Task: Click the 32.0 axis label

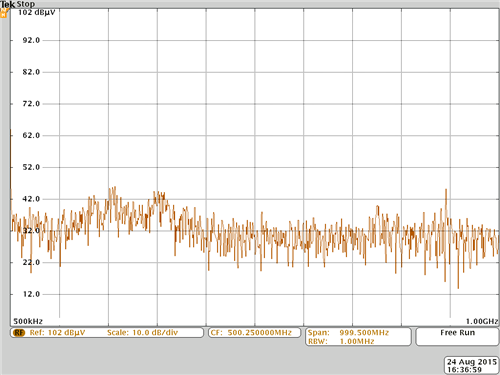Action: tap(31, 231)
